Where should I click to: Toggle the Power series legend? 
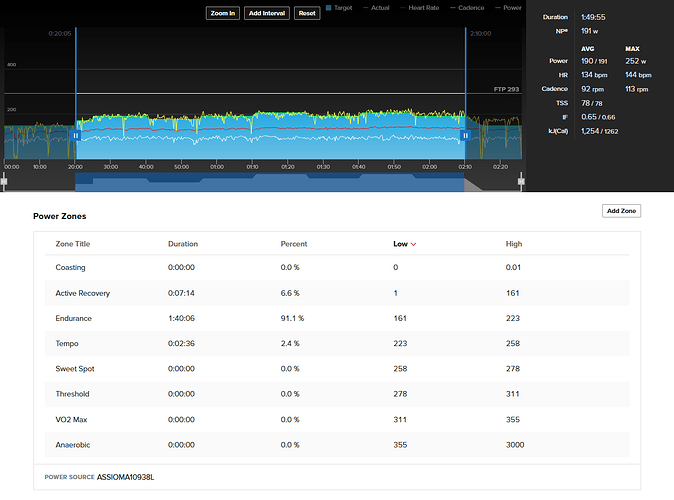(x=509, y=8)
